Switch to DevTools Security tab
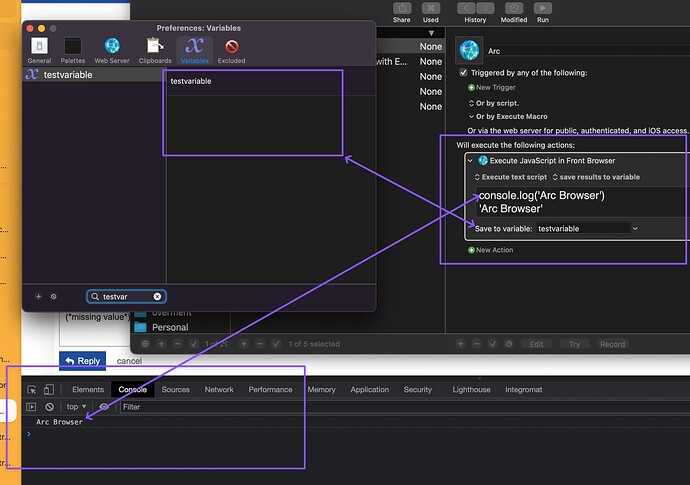Screen dimensions: 690x485 tap(418, 389)
